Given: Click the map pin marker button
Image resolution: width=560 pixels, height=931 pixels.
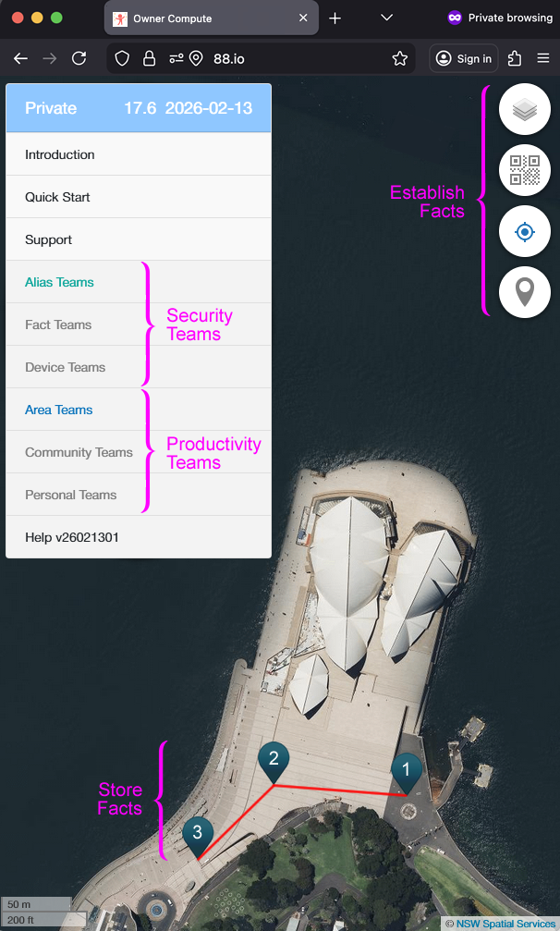Looking at the screenshot, I should pyautogui.click(x=524, y=293).
